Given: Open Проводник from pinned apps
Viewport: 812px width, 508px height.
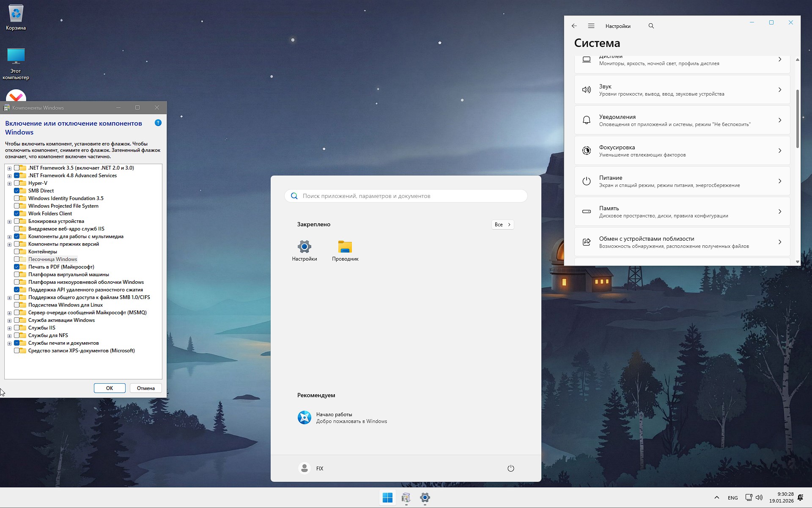Looking at the screenshot, I should coord(345,247).
